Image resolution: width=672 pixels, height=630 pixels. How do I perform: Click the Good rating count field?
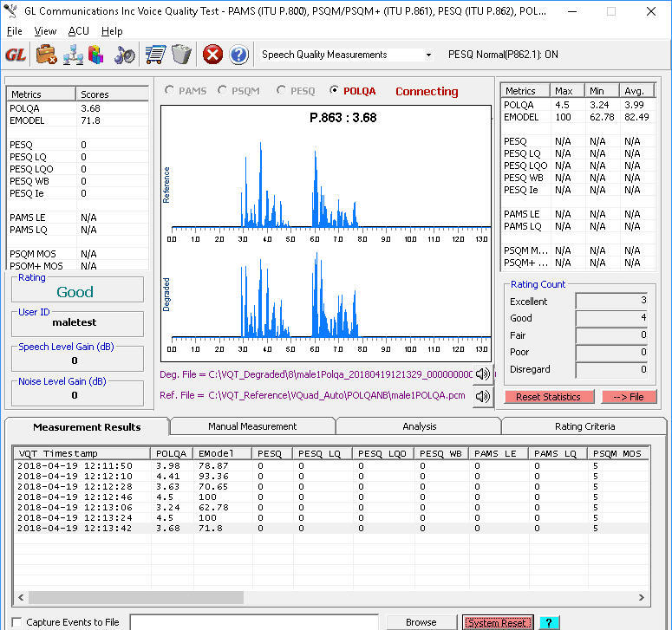(x=611, y=318)
